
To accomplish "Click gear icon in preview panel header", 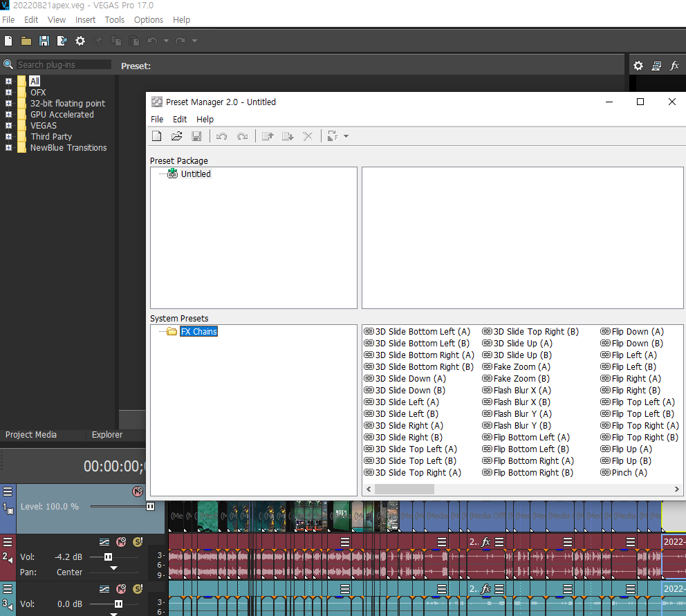I will coord(638,66).
